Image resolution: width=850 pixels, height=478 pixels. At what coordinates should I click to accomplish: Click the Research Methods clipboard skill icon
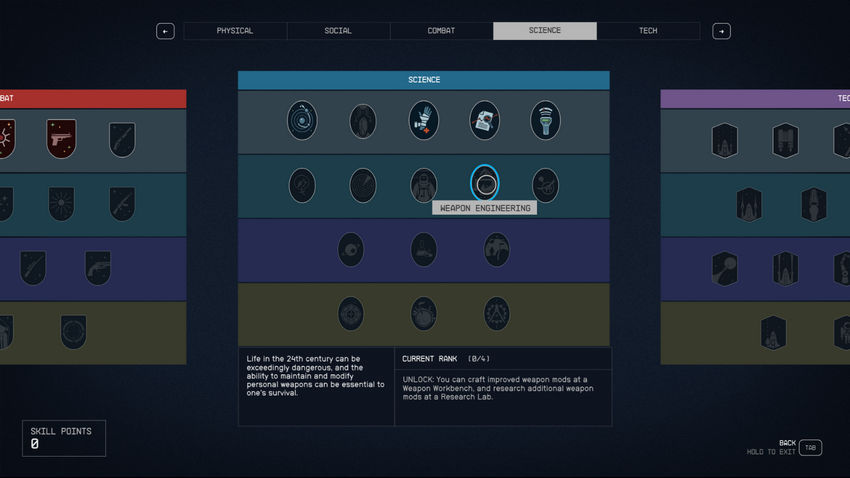point(484,120)
